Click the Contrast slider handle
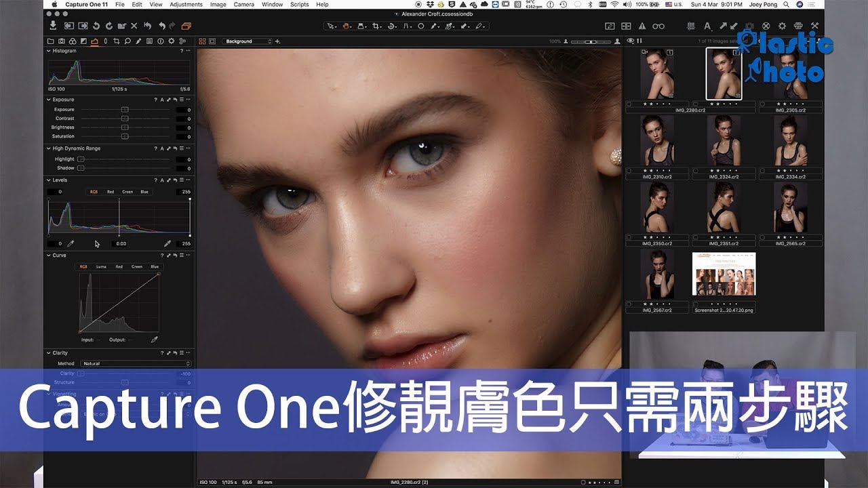This screenshot has width=868, height=488. click(125, 118)
